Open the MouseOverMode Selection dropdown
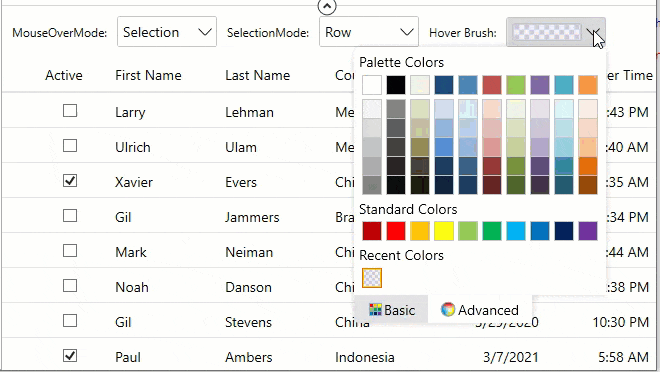 point(167,32)
